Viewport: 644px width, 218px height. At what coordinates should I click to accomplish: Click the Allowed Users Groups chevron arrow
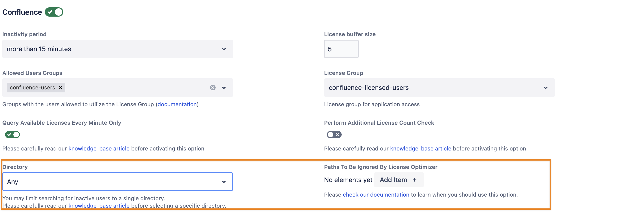click(x=224, y=88)
